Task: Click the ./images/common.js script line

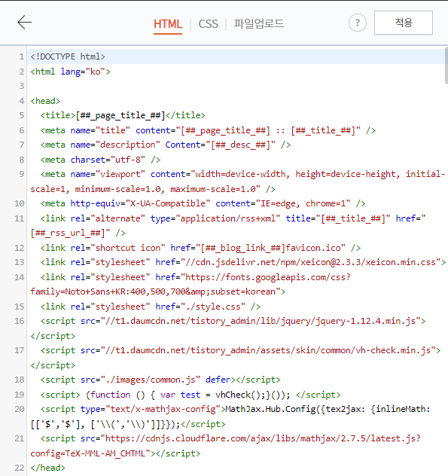Action: tap(160, 380)
